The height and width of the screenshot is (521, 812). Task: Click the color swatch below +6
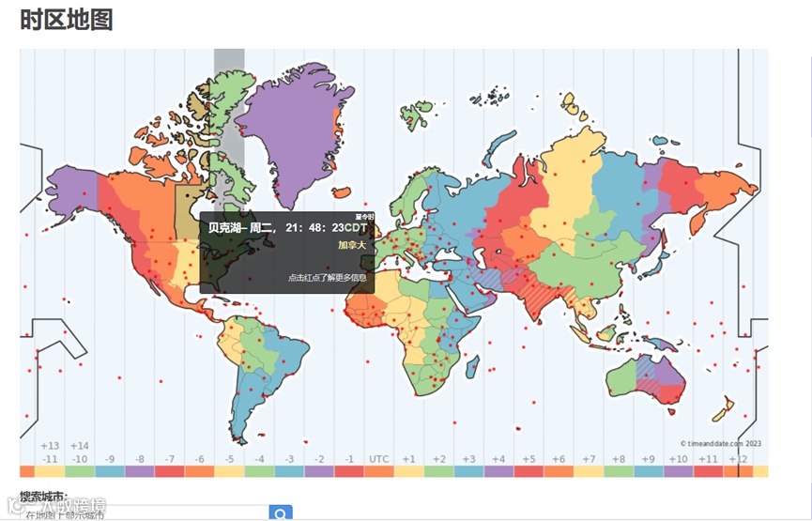click(x=559, y=471)
